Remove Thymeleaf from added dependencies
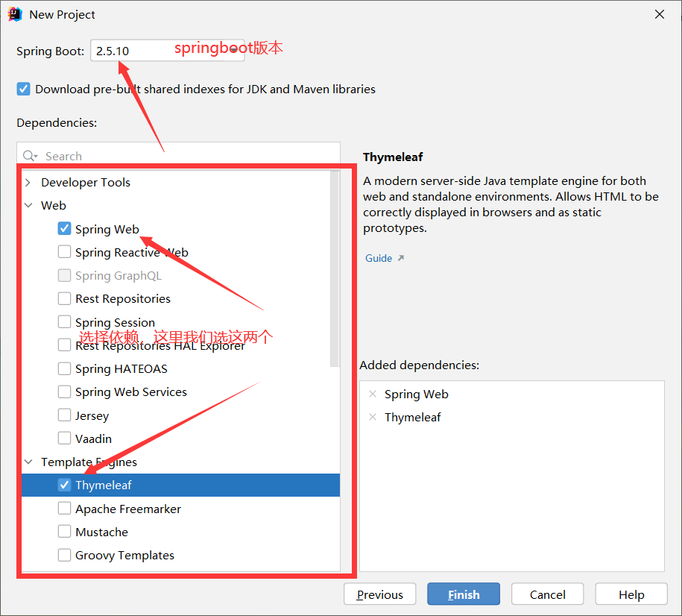The width and height of the screenshot is (682, 616). click(373, 417)
